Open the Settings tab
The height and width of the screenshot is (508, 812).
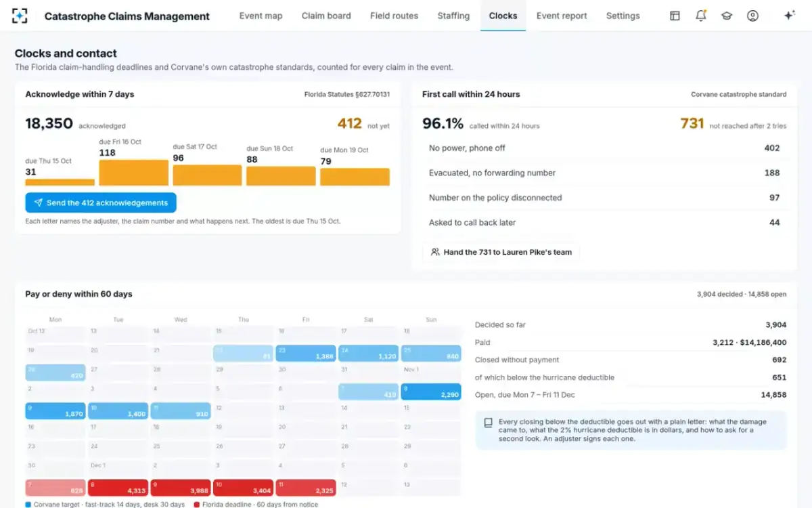click(623, 16)
